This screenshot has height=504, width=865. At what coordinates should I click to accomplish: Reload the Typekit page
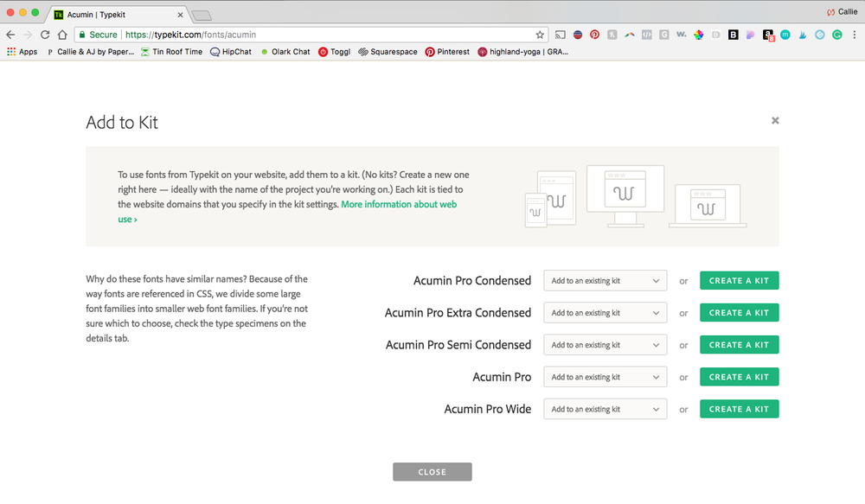(x=45, y=35)
